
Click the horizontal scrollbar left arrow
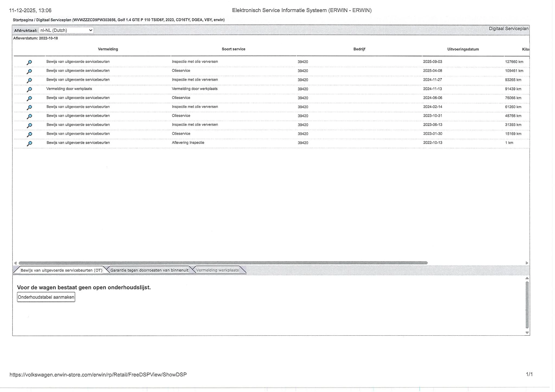coord(15,263)
